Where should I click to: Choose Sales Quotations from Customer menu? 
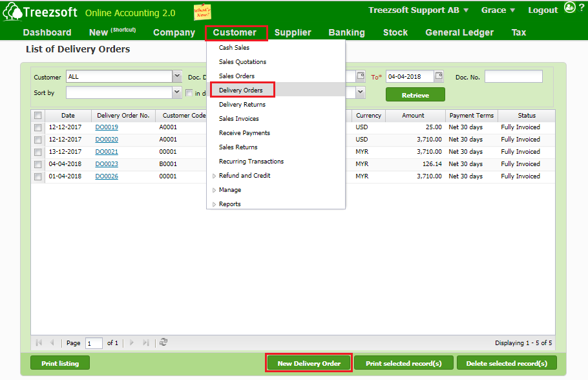(x=242, y=62)
